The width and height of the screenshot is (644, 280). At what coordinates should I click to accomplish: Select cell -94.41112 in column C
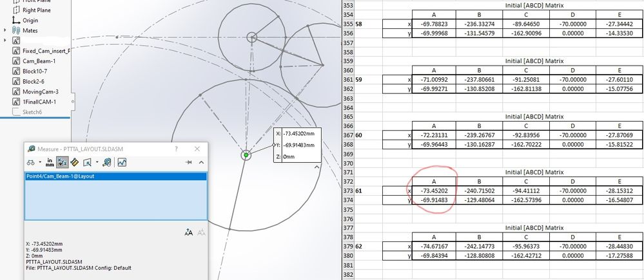point(526,191)
